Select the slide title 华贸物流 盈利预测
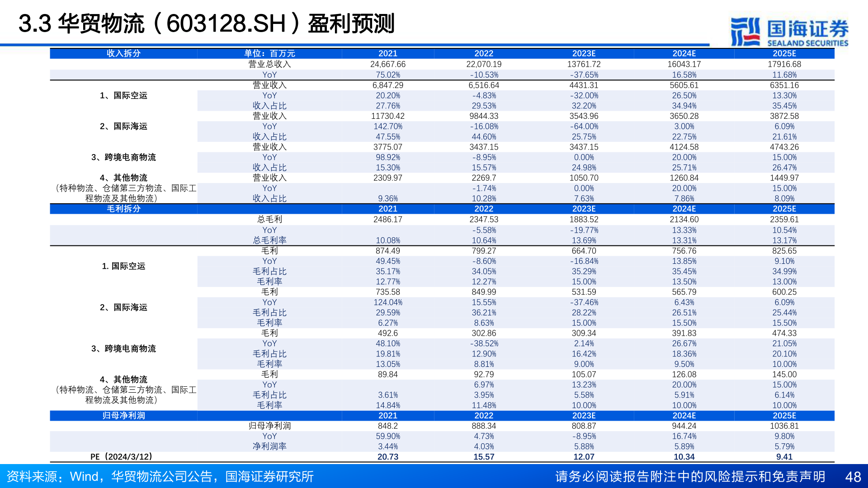This screenshot has width=868, height=488. [x=207, y=23]
